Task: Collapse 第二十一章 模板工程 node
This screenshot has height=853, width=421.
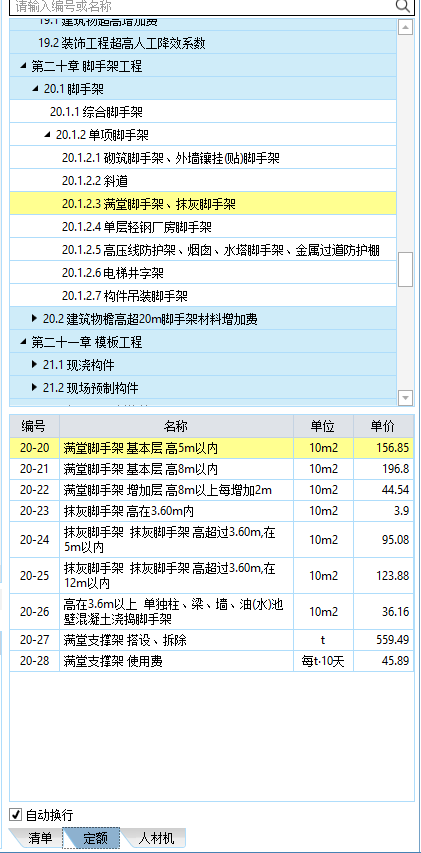Action: [x=23, y=342]
